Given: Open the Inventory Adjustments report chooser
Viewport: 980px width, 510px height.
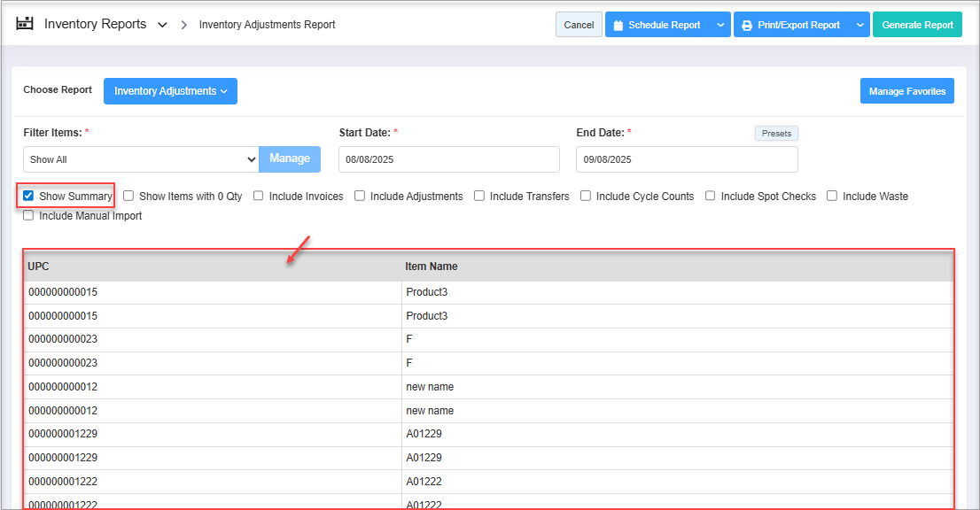Looking at the screenshot, I should click(170, 91).
